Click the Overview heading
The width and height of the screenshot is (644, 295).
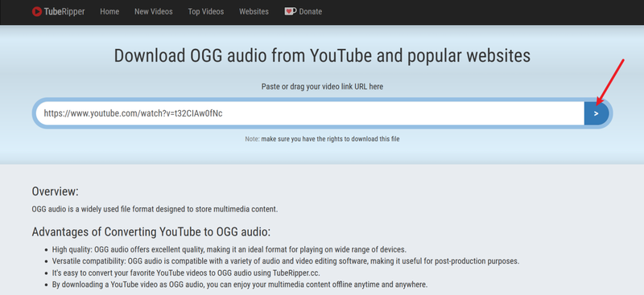55,191
